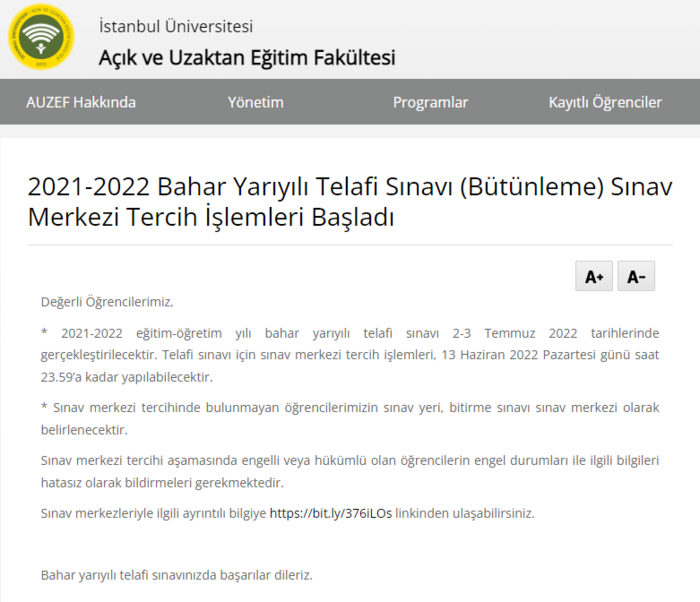Click the linkinden ulaşabilirsiniz text after URL
700x602 pixels.
[x=465, y=513]
